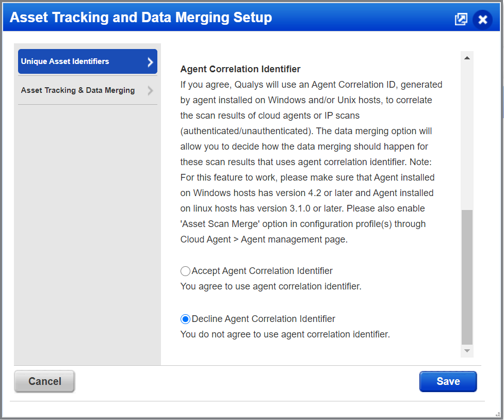Click the scrollbar track above the thumb
Screen dimensions: 504x420
coord(467,137)
